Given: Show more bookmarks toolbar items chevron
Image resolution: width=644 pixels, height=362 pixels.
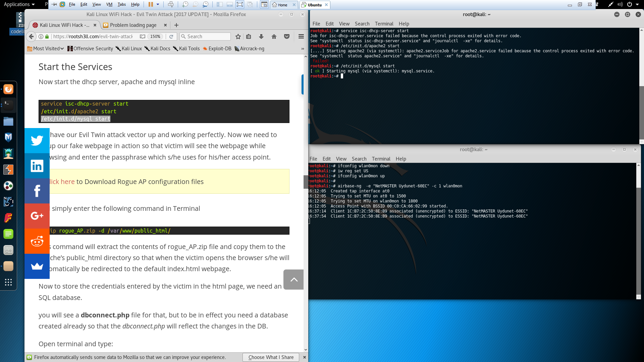Looking at the screenshot, I should click(303, 49).
